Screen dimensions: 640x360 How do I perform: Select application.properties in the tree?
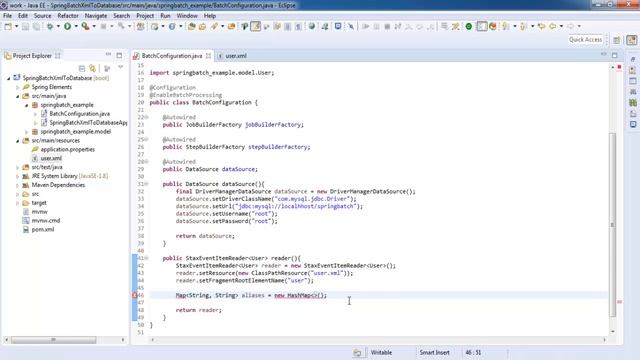coord(67,149)
